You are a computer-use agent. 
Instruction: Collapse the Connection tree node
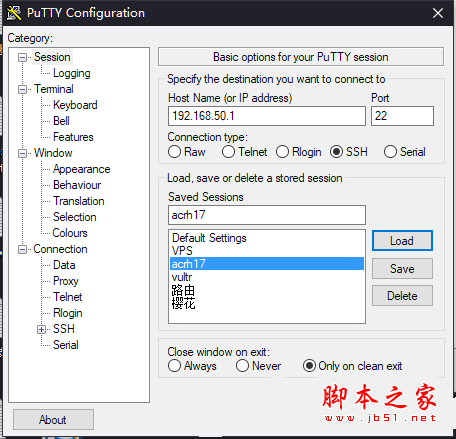coord(22,249)
